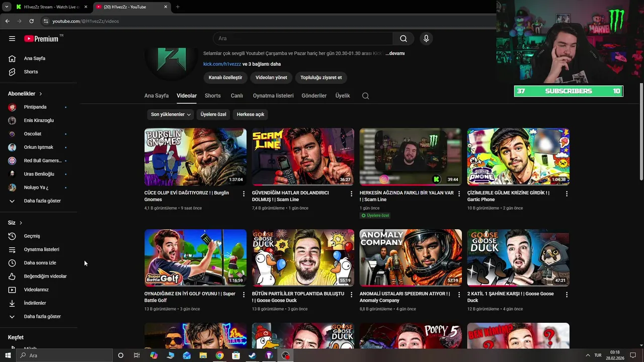Open options menu for HERKESİN AĞZINDA video
Screen dimensions: 644x362
click(459, 194)
